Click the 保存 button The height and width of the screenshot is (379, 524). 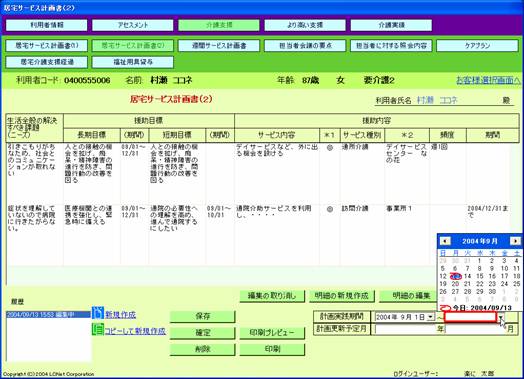point(203,317)
